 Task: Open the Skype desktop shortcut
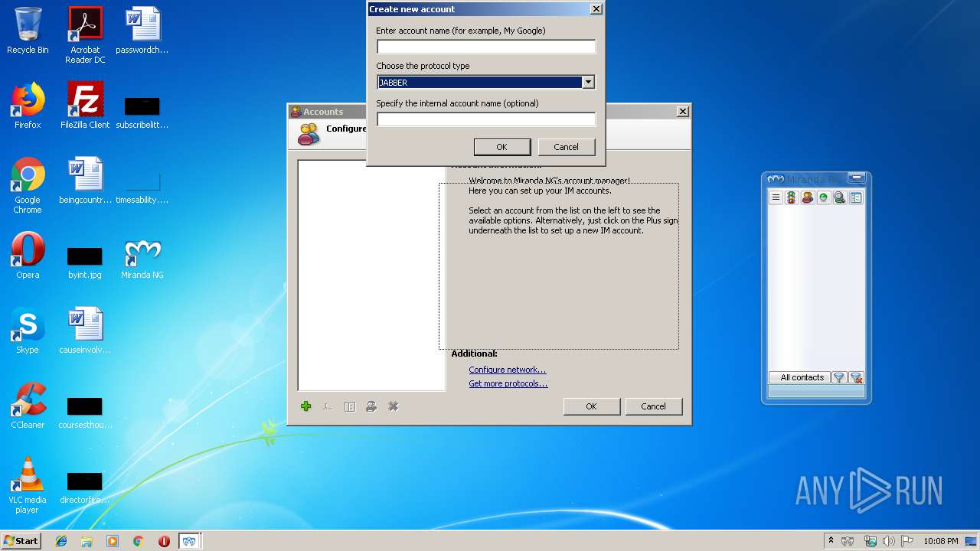(x=28, y=331)
